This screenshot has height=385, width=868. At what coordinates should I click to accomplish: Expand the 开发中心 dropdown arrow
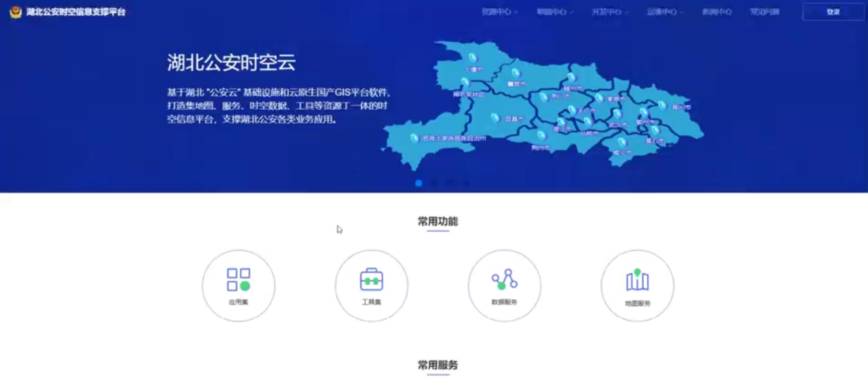(x=627, y=12)
